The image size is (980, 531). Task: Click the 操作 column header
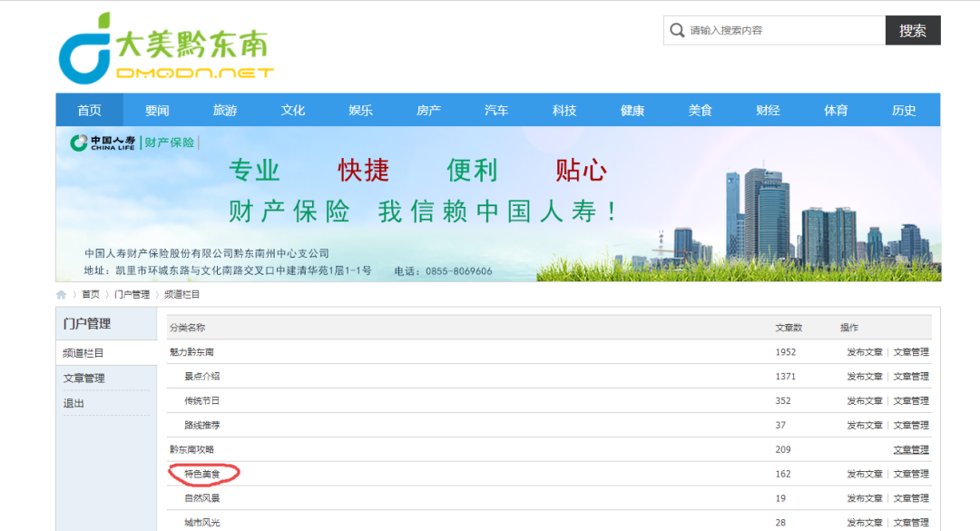coord(849,328)
